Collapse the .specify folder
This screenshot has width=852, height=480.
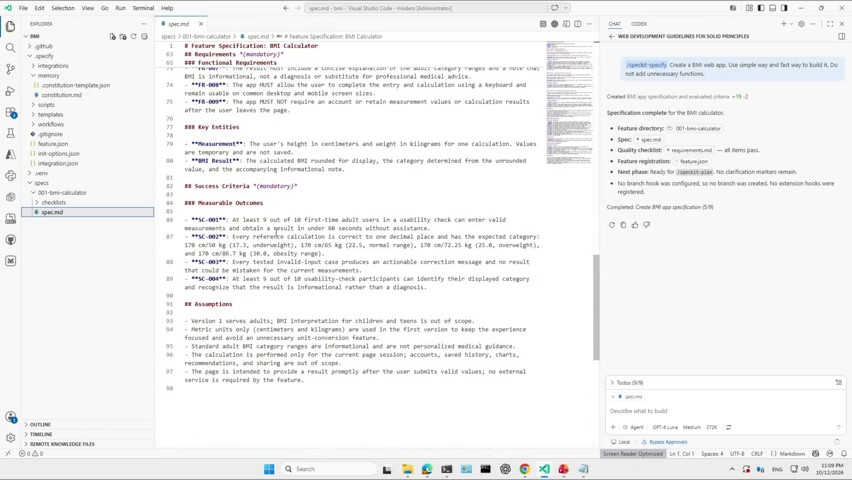pyautogui.click(x=44, y=56)
